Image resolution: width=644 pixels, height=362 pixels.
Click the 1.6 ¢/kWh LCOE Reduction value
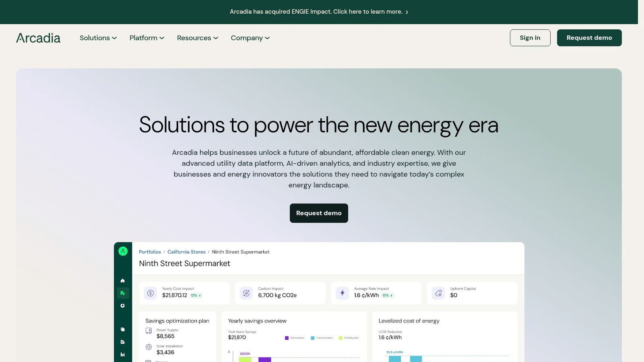(x=390, y=337)
